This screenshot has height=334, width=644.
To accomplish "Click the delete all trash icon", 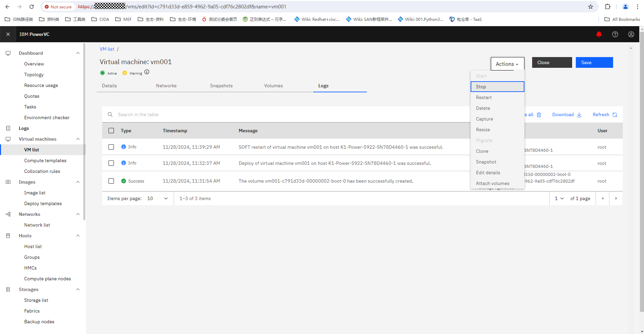I will 539,115.
